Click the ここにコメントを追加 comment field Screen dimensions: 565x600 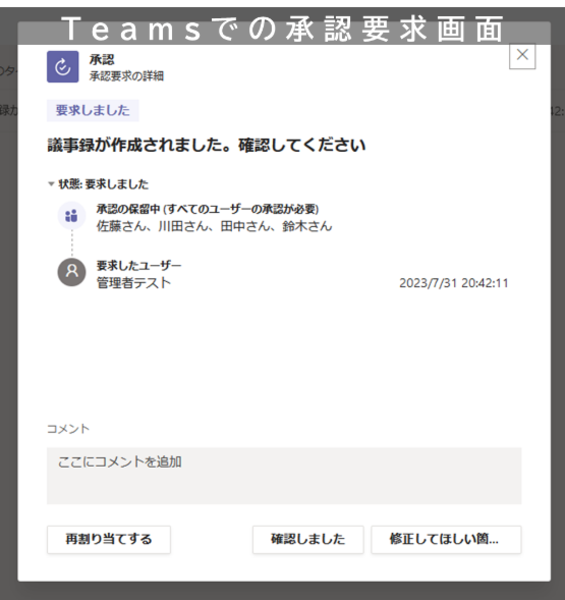tap(284, 476)
